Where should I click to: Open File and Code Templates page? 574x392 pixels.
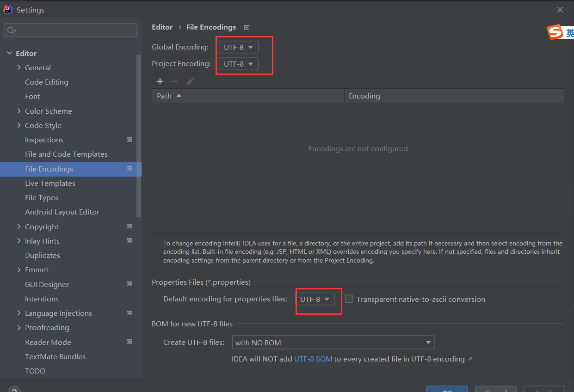[x=66, y=154]
